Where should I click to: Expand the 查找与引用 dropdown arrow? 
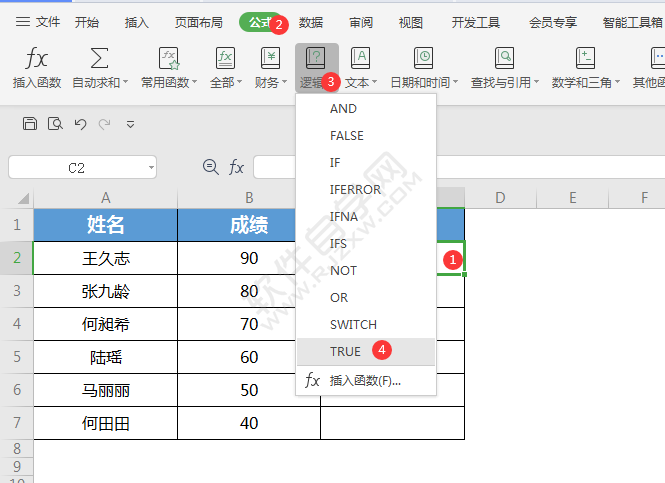point(536,82)
